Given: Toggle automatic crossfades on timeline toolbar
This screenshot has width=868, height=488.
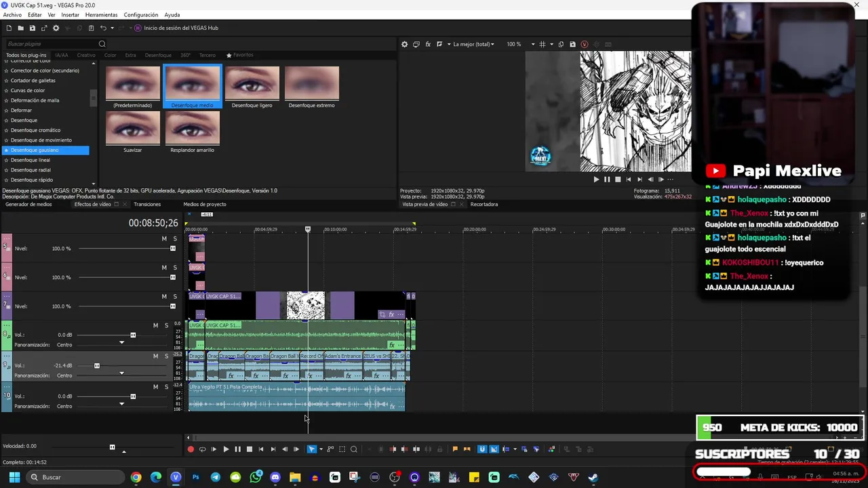Looking at the screenshot, I should point(494,449).
